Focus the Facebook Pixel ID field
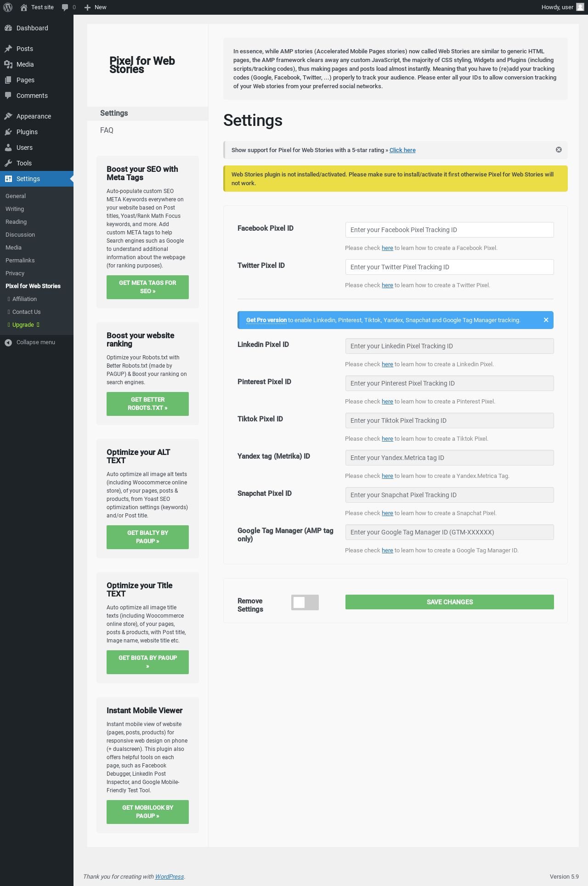This screenshot has width=588, height=886. coord(450,230)
